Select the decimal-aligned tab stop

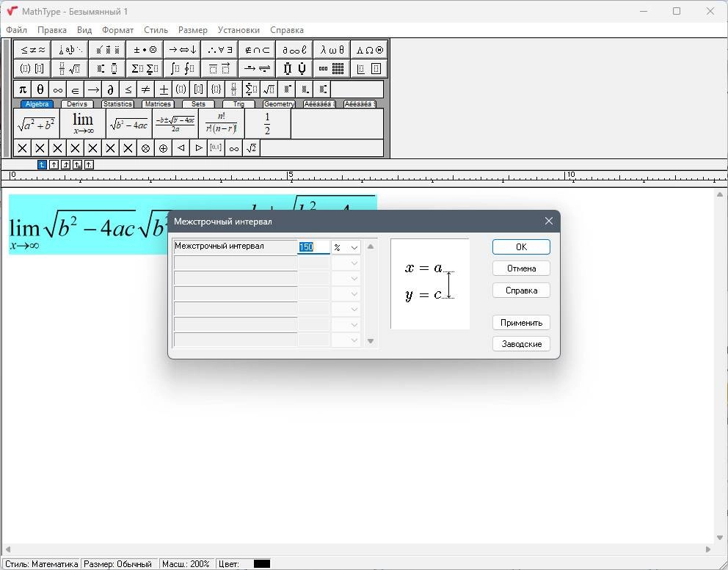pyautogui.click(x=89, y=164)
